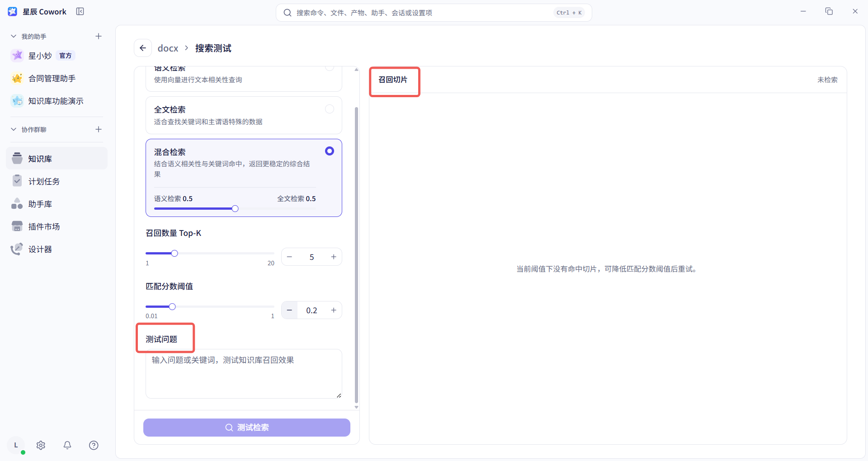Click the global search box

[x=434, y=13]
